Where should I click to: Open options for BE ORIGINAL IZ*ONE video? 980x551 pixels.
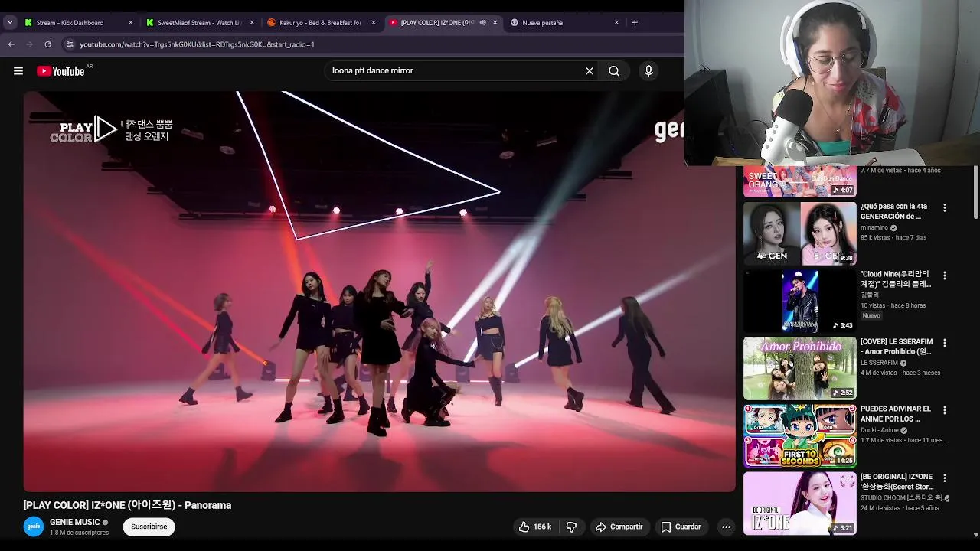(x=945, y=478)
